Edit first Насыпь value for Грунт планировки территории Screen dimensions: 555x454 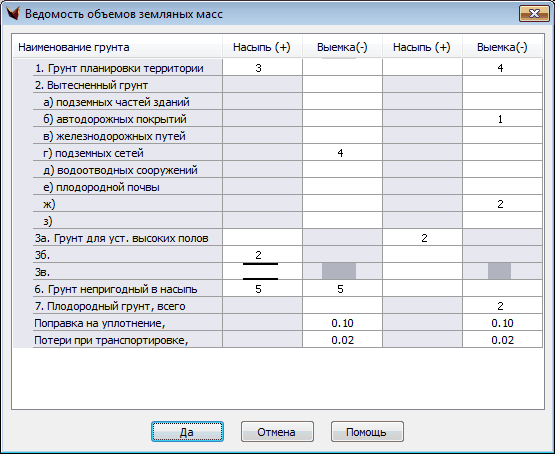262,68
